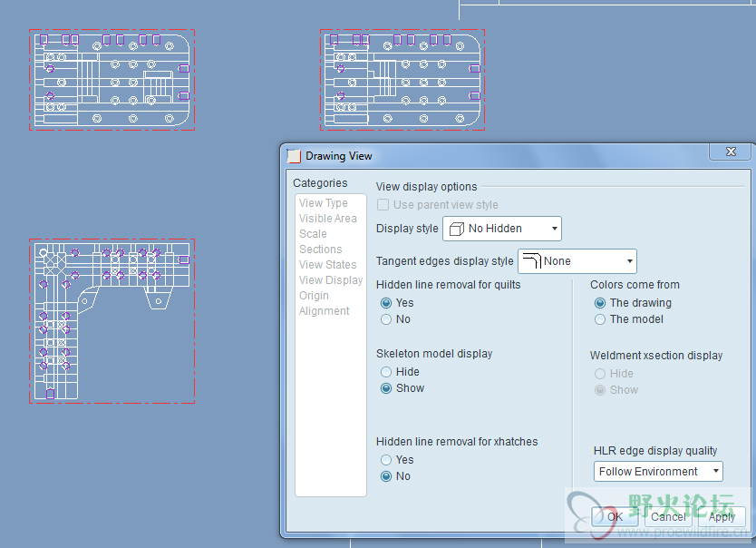
Task: Open the Display style dropdown
Action: [501, 229]
